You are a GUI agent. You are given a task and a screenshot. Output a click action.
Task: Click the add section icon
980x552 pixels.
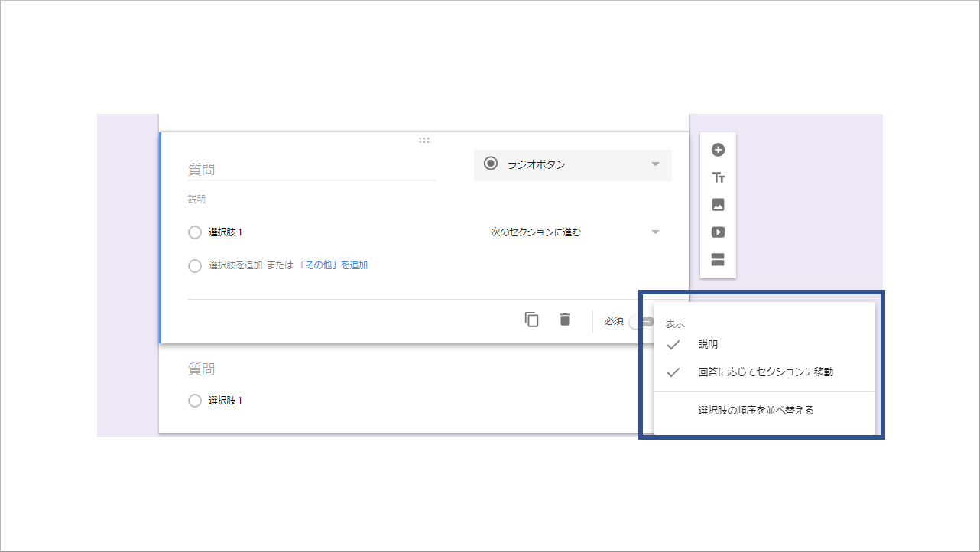717,259
